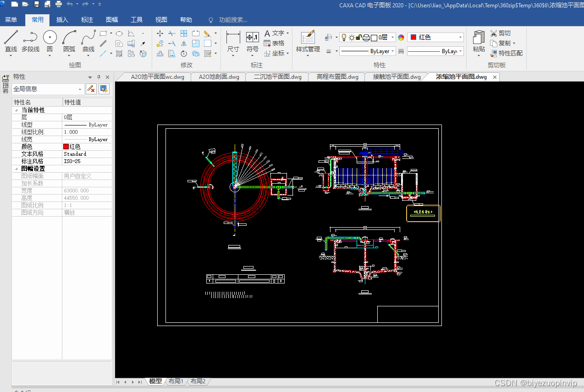Click the 图库 side panel tab

pos(6,85)
